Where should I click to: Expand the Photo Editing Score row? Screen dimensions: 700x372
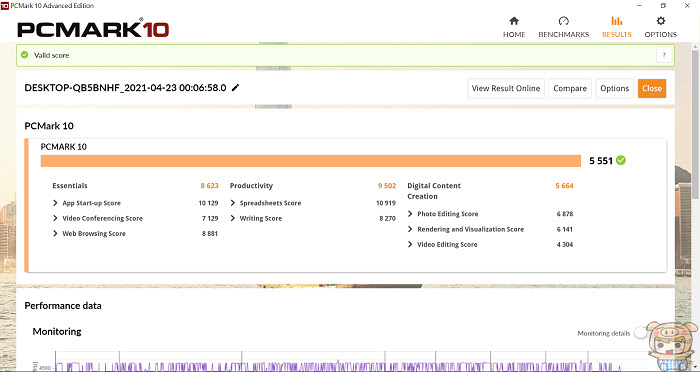(410, 214)
